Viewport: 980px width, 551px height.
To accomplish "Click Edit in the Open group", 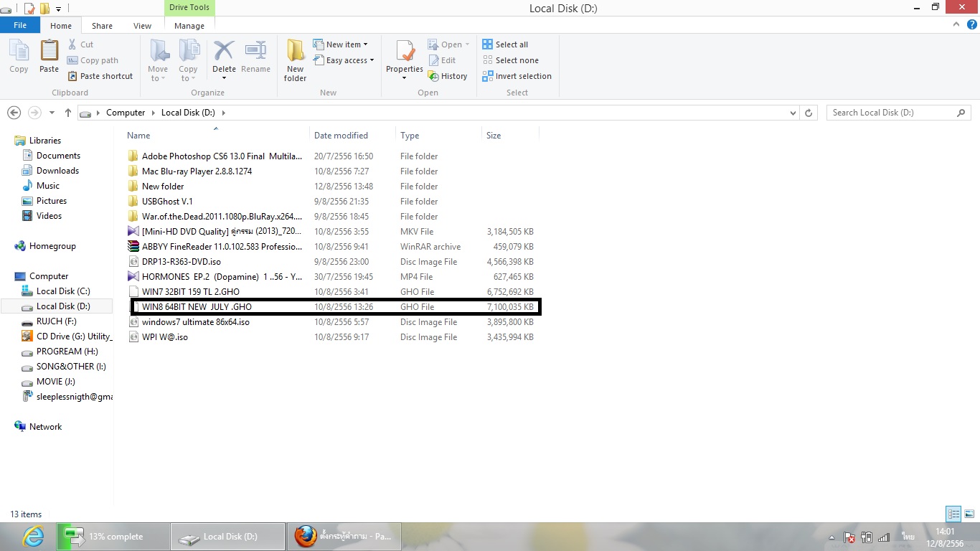I will (442, 60).
